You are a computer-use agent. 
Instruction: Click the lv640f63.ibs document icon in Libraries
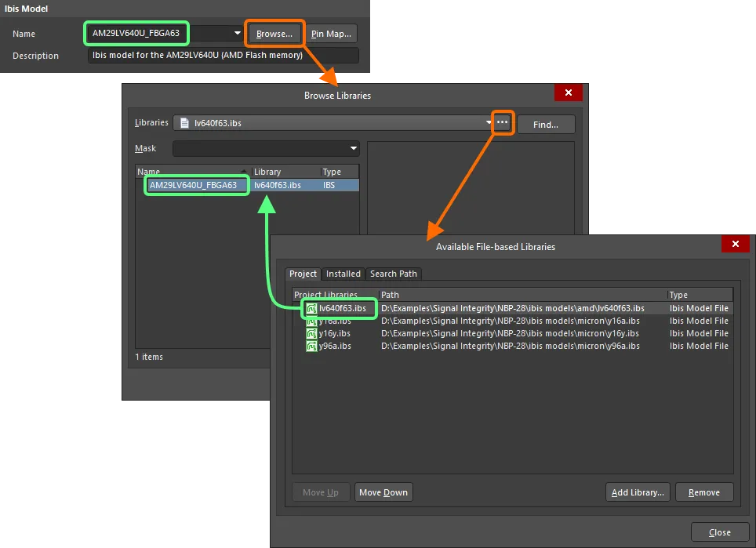[x=184, y=123]
